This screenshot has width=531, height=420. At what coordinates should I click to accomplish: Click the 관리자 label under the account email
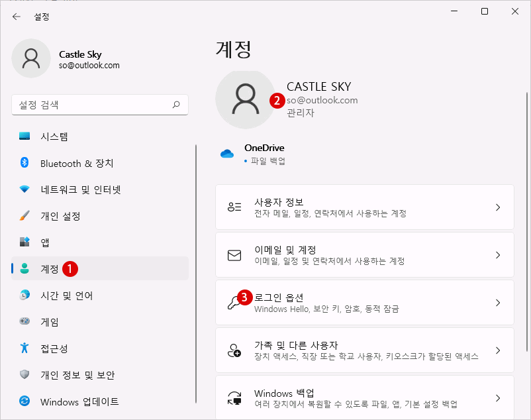(x=301, y=113)
